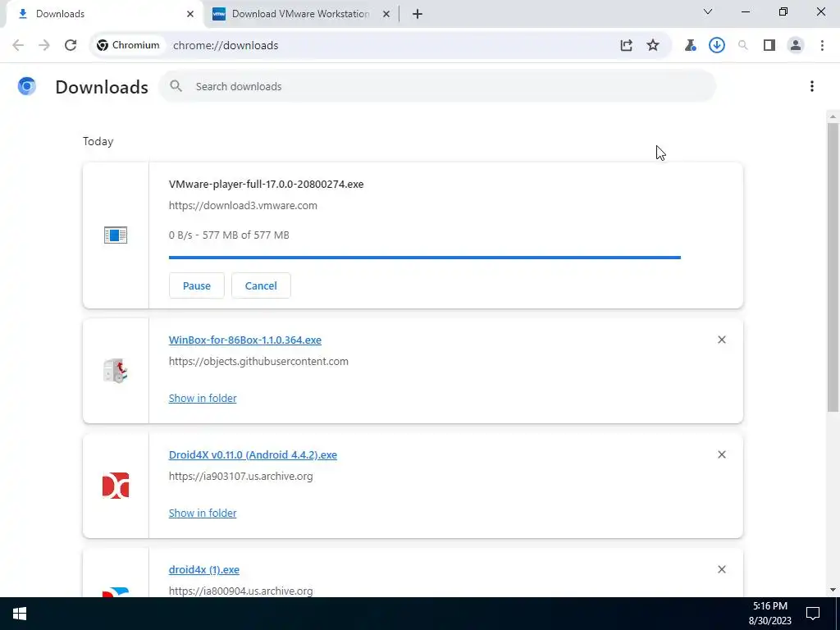Click the VMware-player file icon
This screenshot has width=840, height=630.
click(x=116, y=235)
